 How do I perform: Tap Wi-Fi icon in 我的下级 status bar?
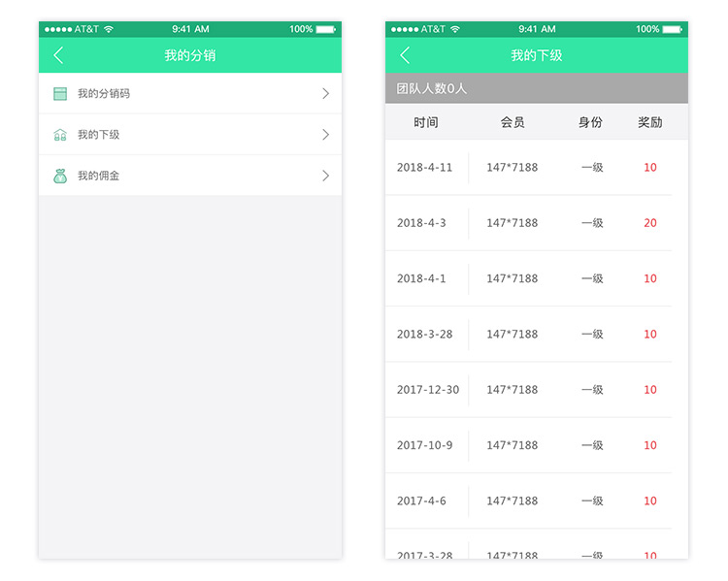(x=455, y=29)
